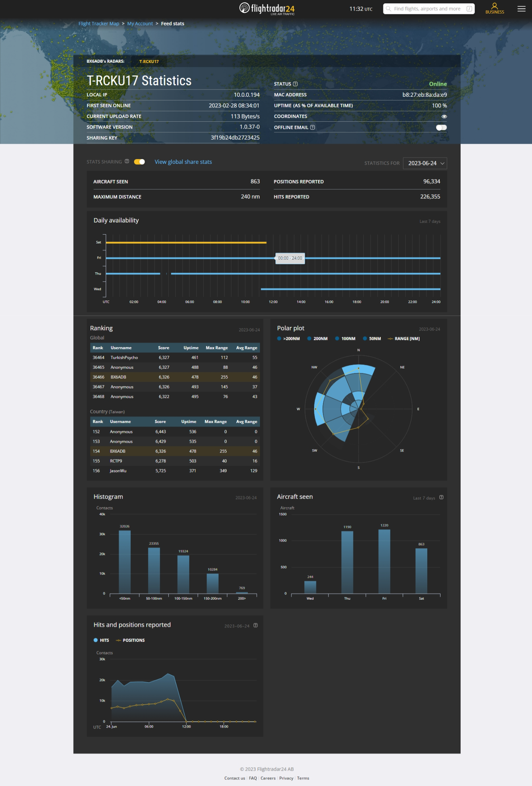Click the Global ranking Uptime column header
Viewport: 532px width, 786px height.
(191, 348)
